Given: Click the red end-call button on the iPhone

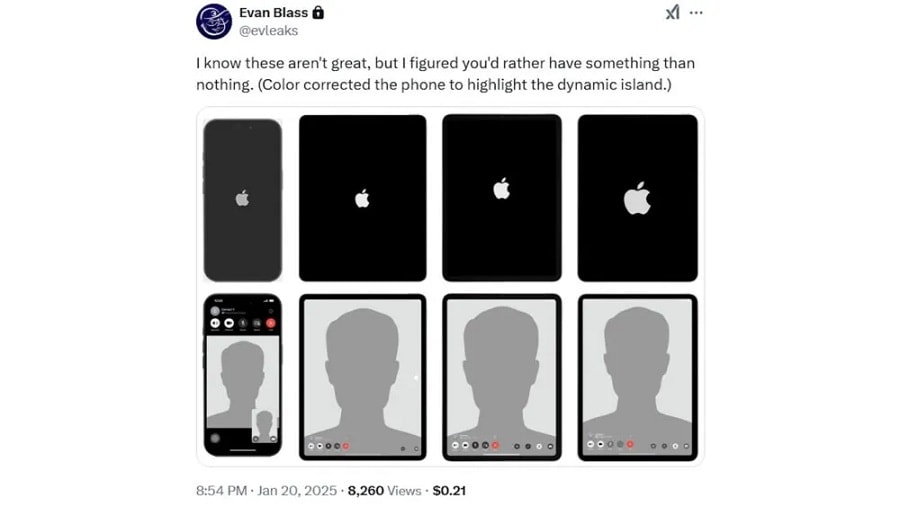Looking at the screenshot, I should [x=271, y=324].
